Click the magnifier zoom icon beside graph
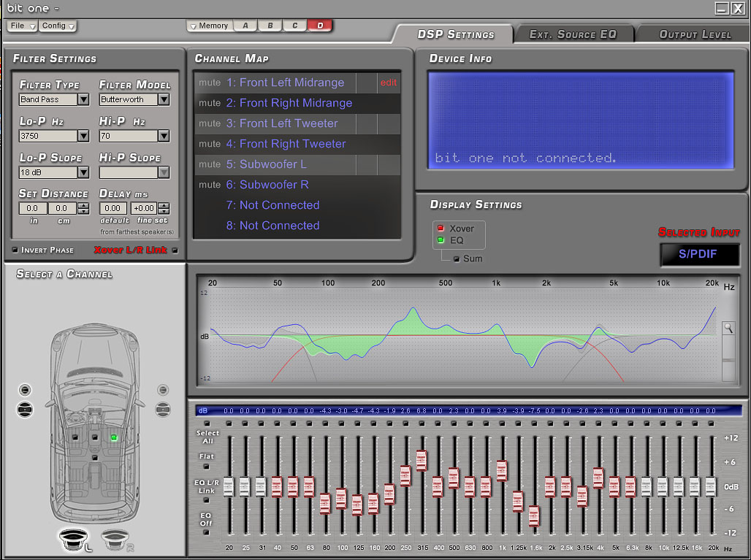Viewport: 751px width, 560px height. point(728,329)
